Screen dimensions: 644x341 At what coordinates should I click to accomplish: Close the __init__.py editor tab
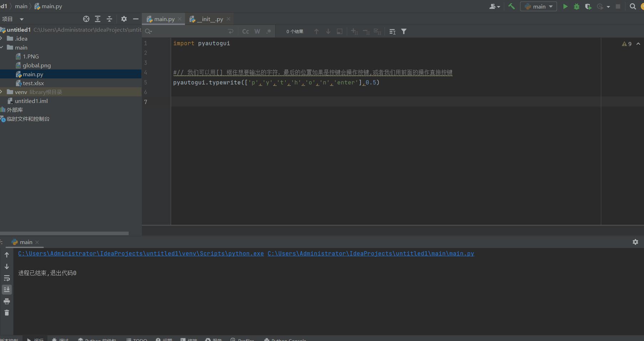(228, 19)
